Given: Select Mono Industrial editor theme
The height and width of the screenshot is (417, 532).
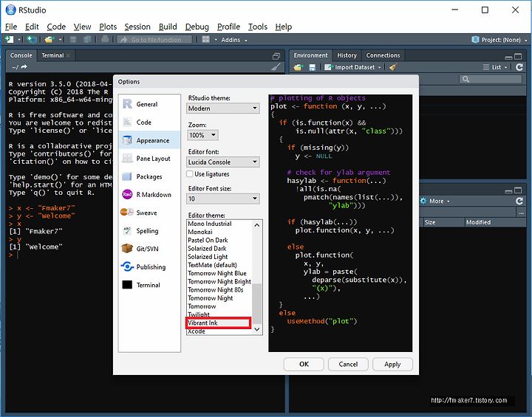Looking at the screenshot, I should pos(219,224).
